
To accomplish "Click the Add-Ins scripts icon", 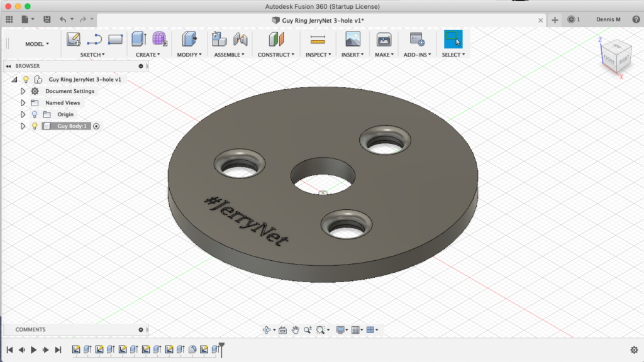I will tap(418, 40).
